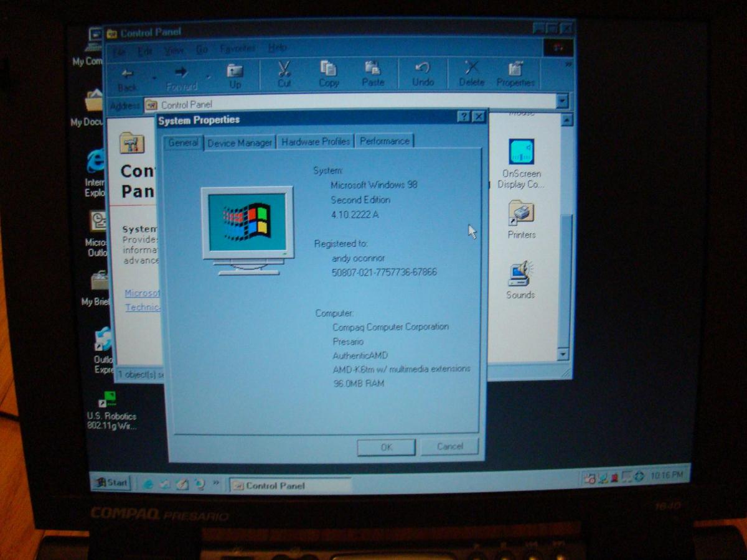The height and width of the screenshot is (560, 747).
Task: Open the dropdown arrow next to Back
Action: [154, 77]
